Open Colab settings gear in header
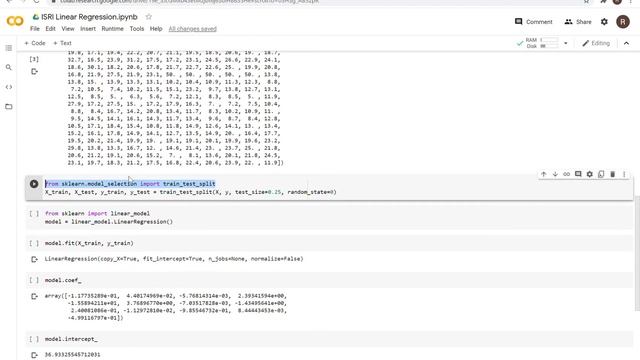The height and width of the screenshot is (360, 640). click(604, 22)
